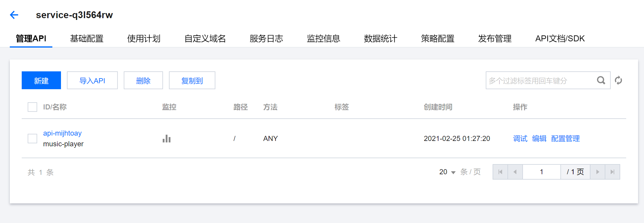
Task: Jump to first page icon
Action: (500, 172)
